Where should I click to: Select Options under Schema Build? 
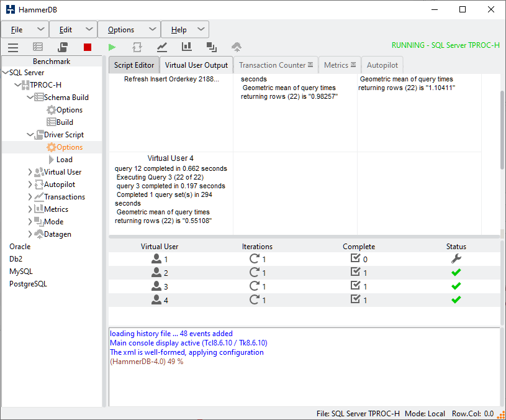pyautogui.click(x=70, y=110)
